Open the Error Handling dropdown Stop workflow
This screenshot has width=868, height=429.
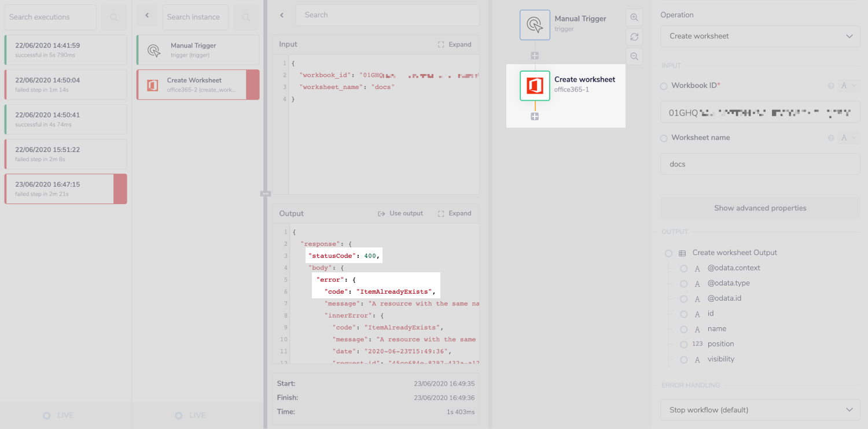(760, 409)
